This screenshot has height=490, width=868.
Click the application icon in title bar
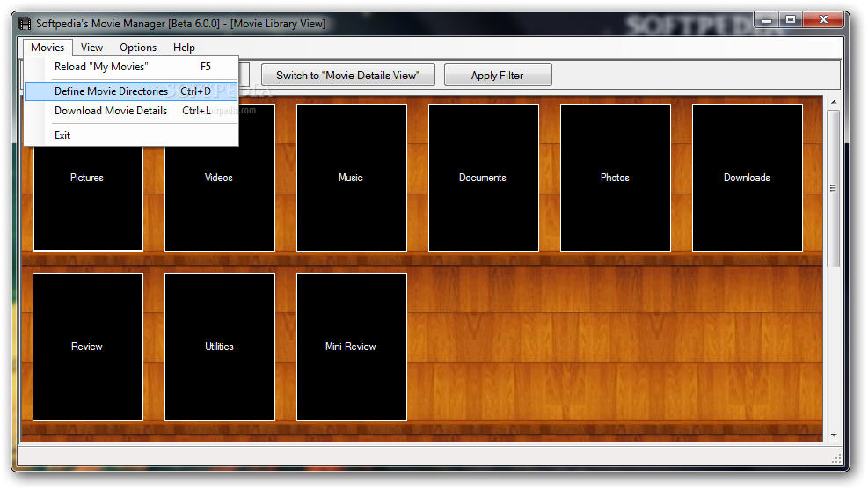tap(25, 23)
